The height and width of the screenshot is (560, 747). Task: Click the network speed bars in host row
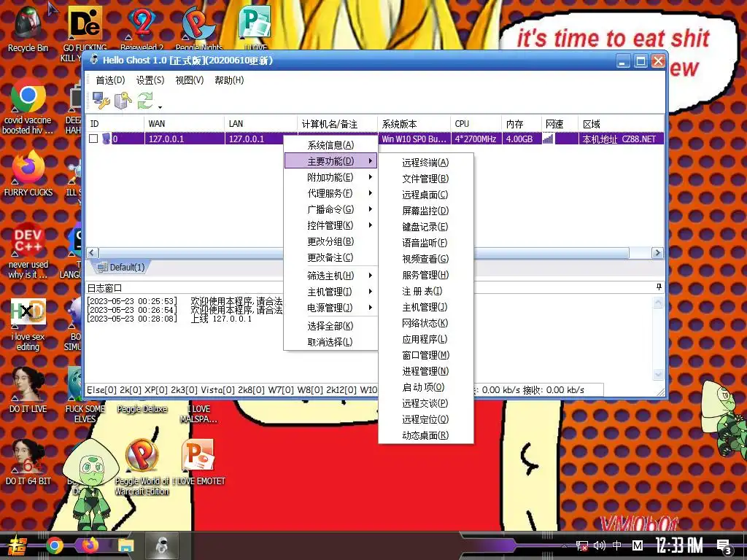point(548,139)
